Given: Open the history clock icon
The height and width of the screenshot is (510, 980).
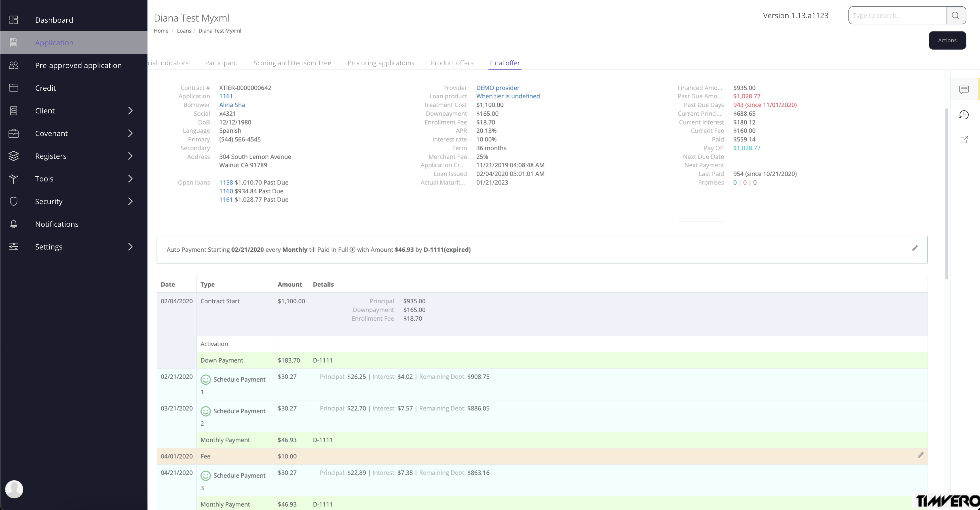Looking at the screenshot, I should click(x=964, y=115).
